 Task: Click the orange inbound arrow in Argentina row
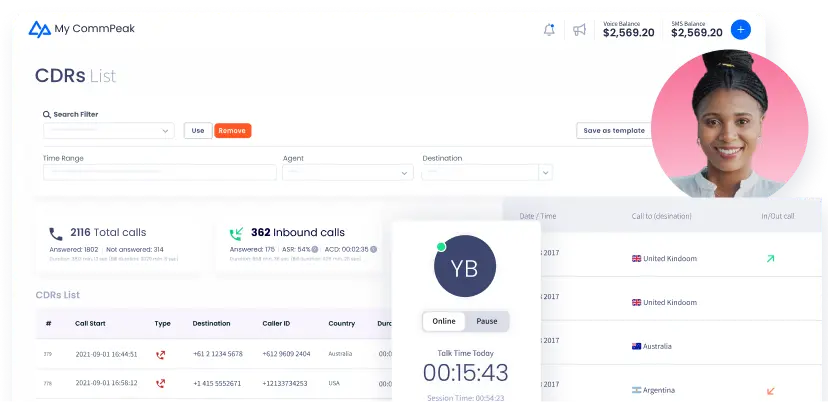[x=770, y=391]
